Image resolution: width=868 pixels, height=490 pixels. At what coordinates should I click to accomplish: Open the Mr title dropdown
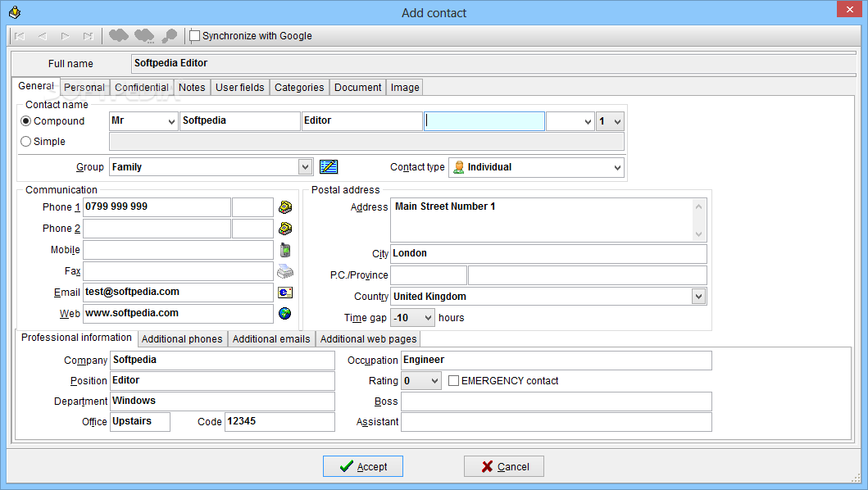pyautogui.click(x=171, y=122)
